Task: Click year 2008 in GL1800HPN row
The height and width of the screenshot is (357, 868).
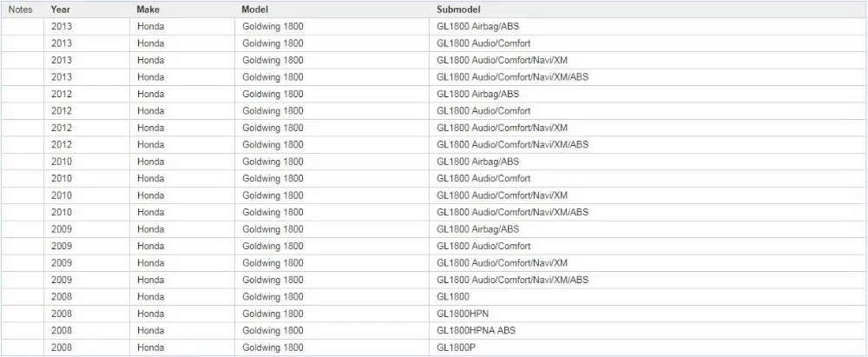Action: (x=62, y=314)
